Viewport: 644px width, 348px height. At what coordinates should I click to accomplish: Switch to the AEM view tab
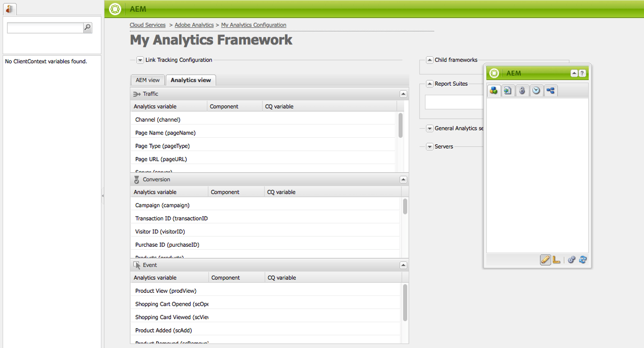[x=147, y=80]
